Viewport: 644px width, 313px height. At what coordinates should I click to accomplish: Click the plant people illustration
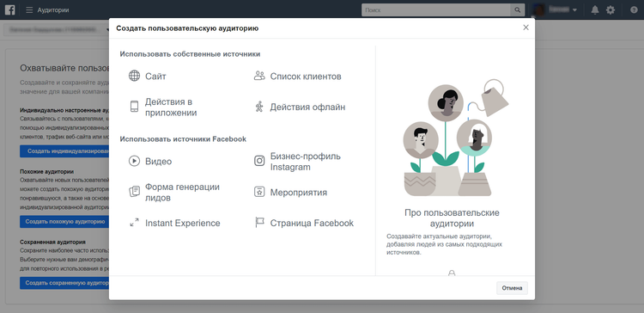[x=455, y=138]
